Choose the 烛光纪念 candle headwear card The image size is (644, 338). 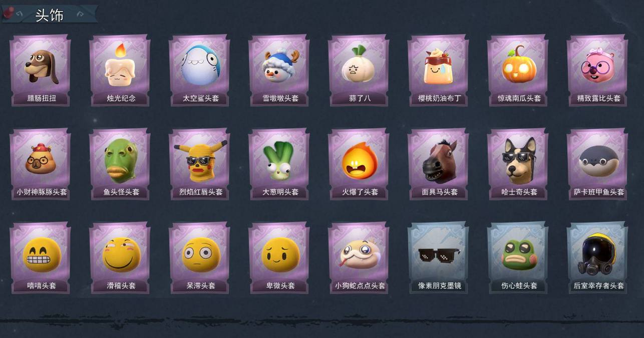click(120, 70)
